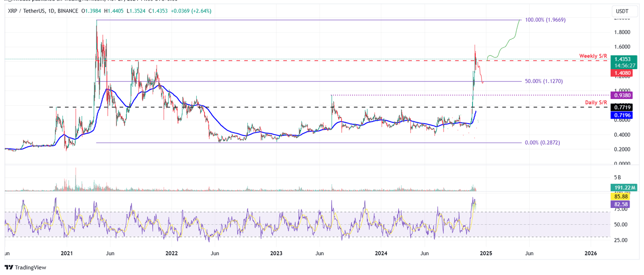Select the XRP / TetherUS symbol title
Screen dimensions: 644x275
(x=31, y=10)
